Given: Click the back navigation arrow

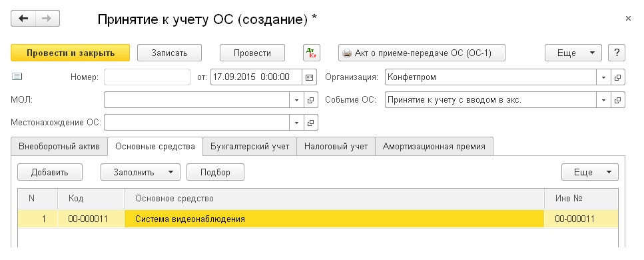Looking at the screenshot, I should click(x=23, y=19).
